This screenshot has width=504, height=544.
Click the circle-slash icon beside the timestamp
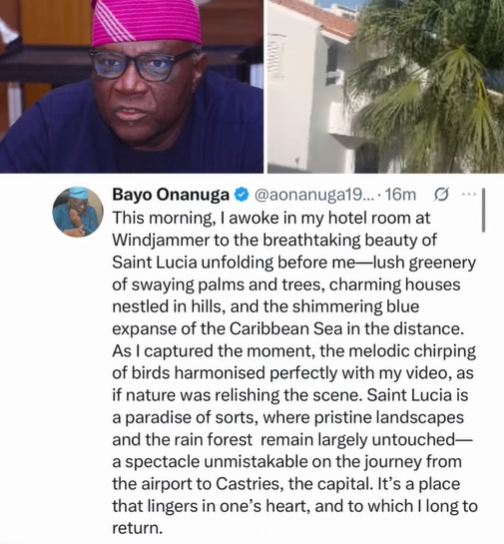442,194
